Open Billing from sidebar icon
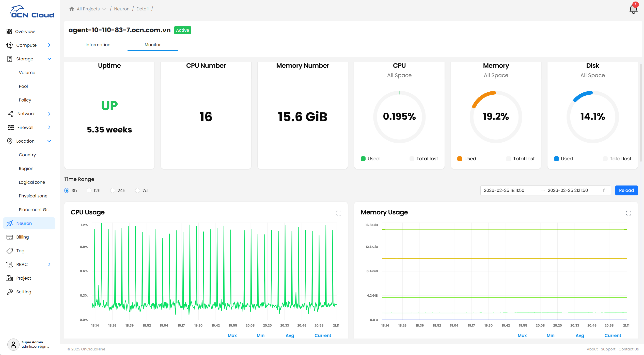 (x=10, y=237)
